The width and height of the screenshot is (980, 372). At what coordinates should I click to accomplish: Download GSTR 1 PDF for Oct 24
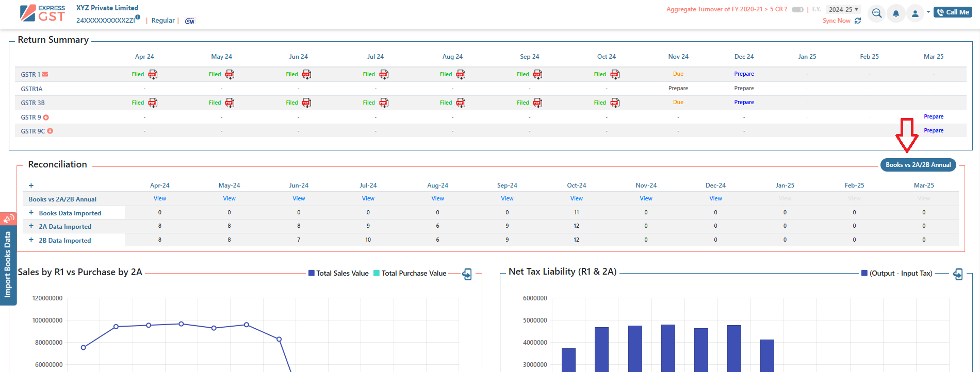615,74
